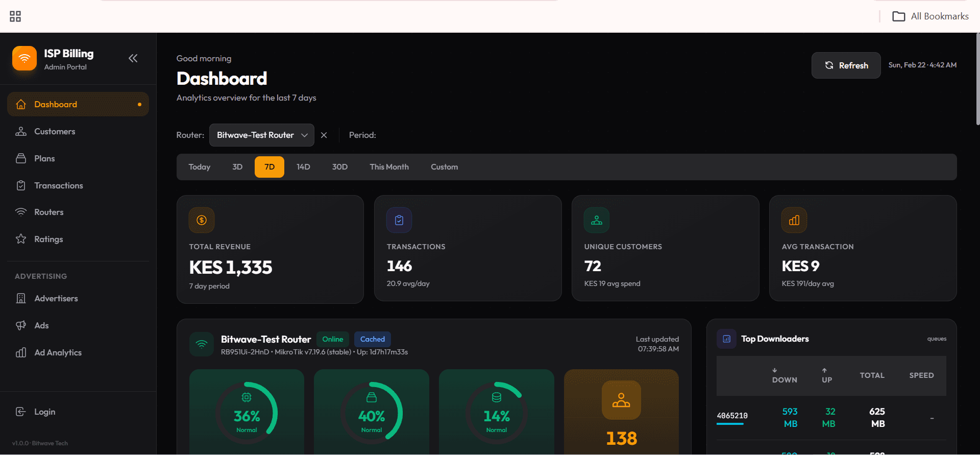
Task: Click the Top Downloaders panel icon
Action: pos(727,339)
